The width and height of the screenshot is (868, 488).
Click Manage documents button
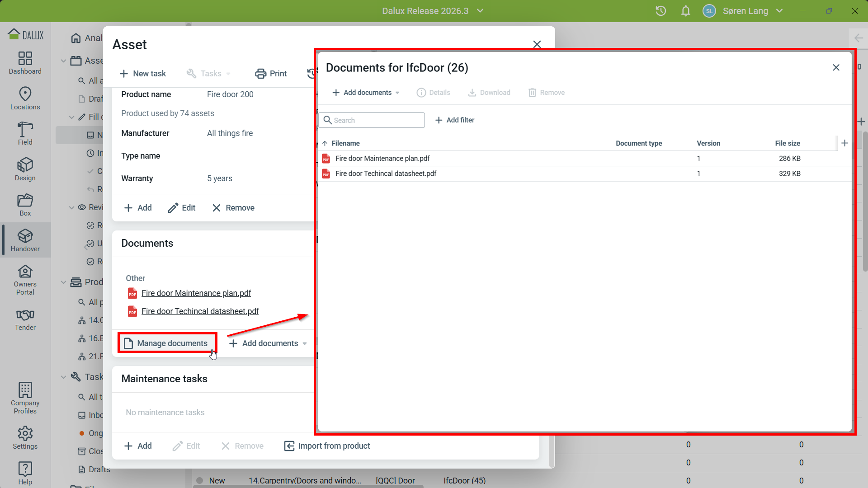167,343
